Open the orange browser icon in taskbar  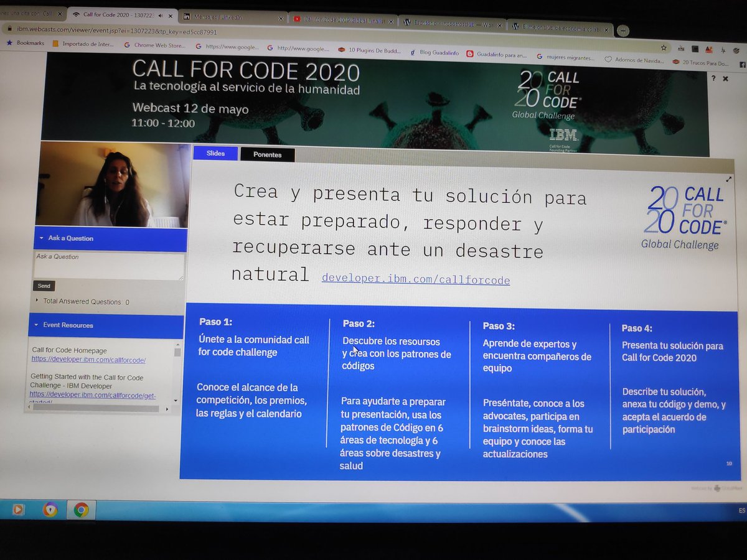pos(50,510)
